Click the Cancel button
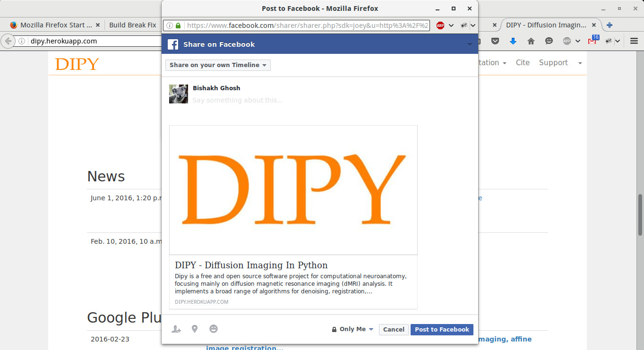This screenshot has height=350, width=644. pos(394,330)
